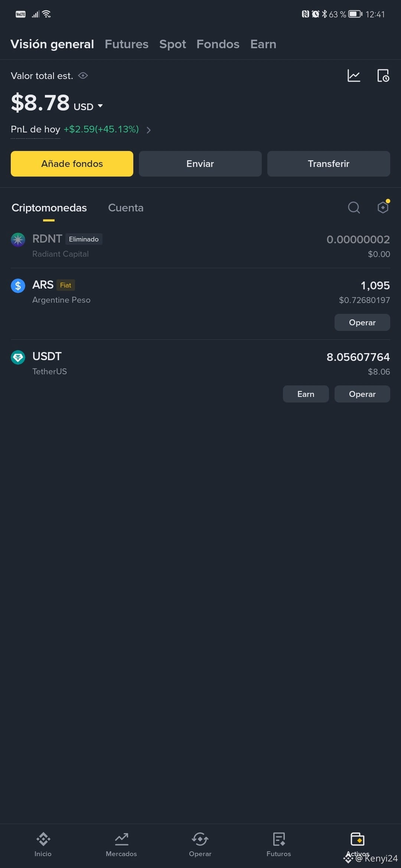The image size is (401, 868).
Task: Tap the Añade fondos button
Action: tap(72, 164)
